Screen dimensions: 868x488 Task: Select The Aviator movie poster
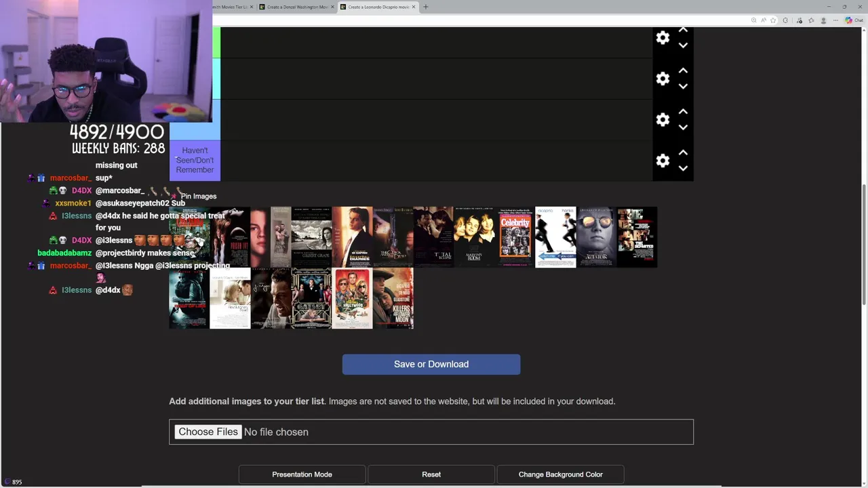(596, 237)
